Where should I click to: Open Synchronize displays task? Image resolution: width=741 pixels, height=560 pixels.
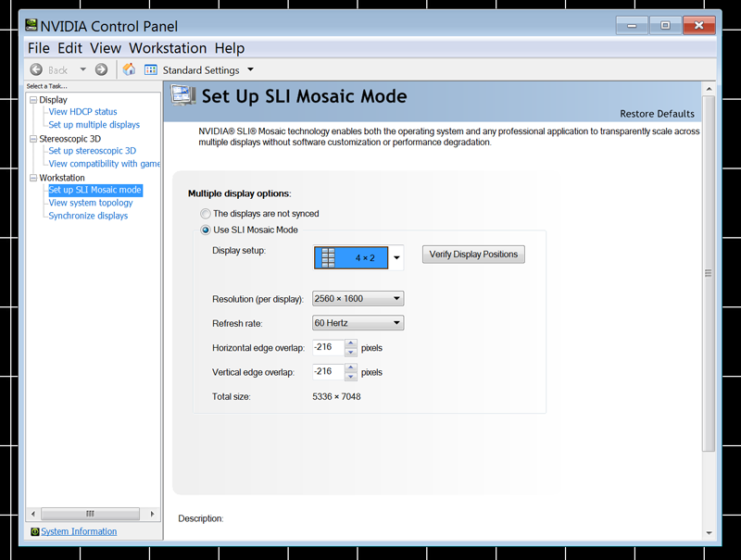click(x=88, y=216)
